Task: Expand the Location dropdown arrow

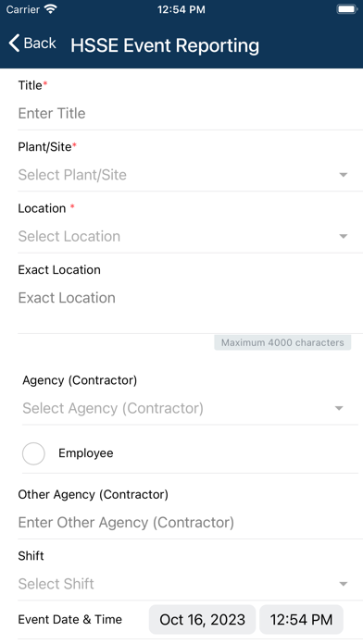Action: tap(344, 237)
